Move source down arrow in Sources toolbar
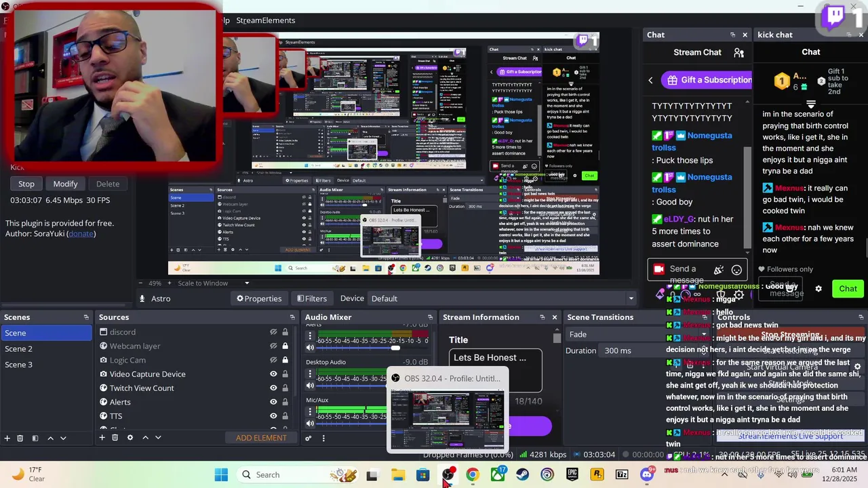Screen dimensions: 868x488 [x=158, y=438]
